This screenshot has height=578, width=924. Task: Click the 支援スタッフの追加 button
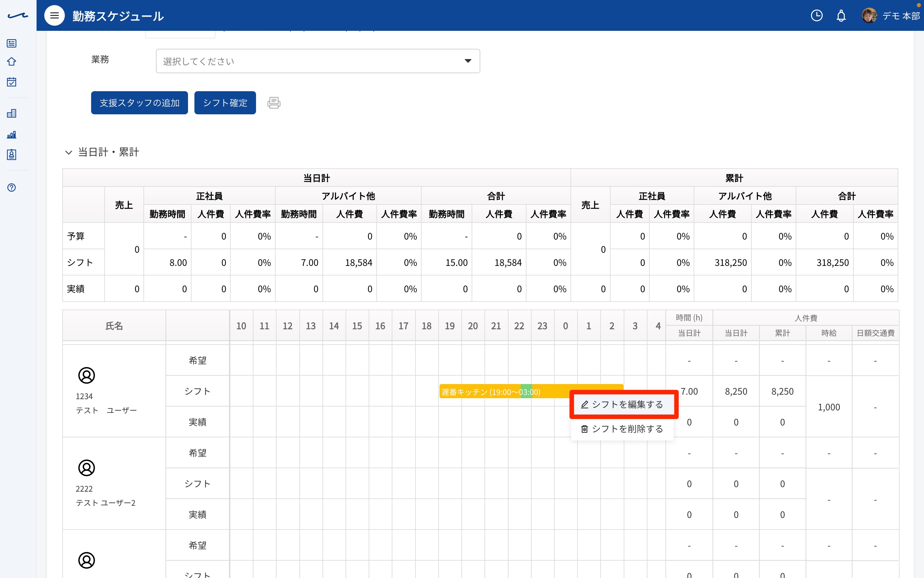click(x=139, y=103)
